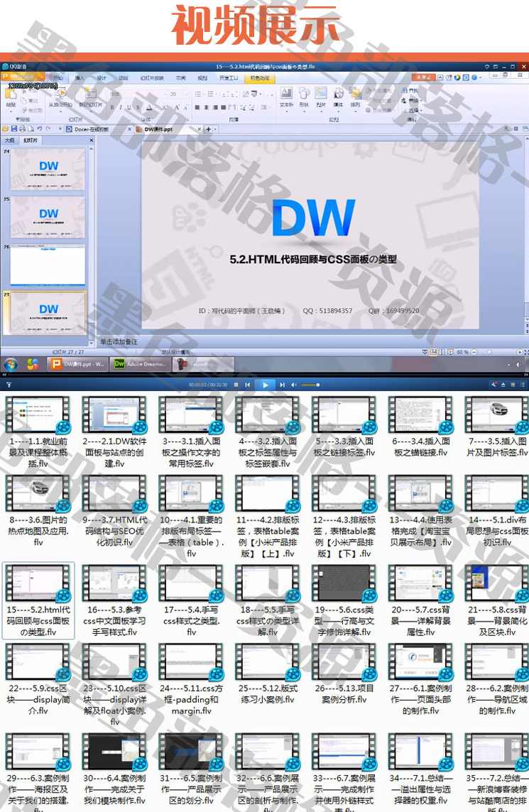Open file 2----2.1.DW软件面板与站点的创建.flv

pos(114,430)
